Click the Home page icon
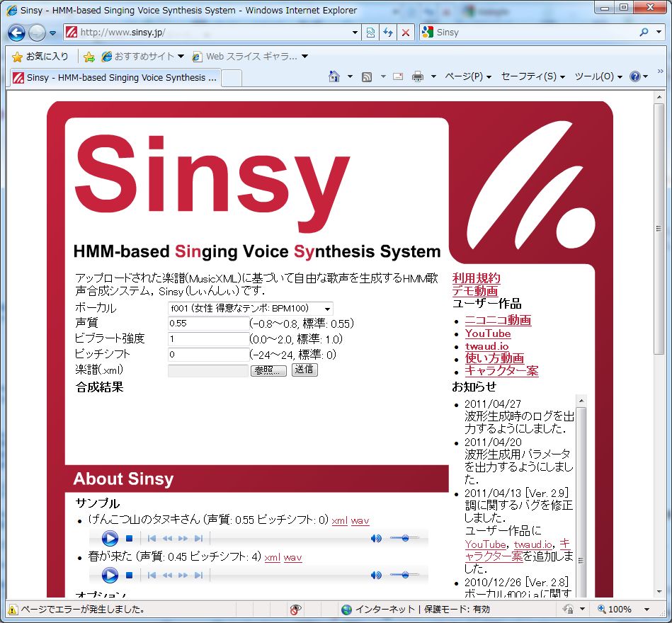The height and width of the screenshot is (623, 672). pos(334,76)
